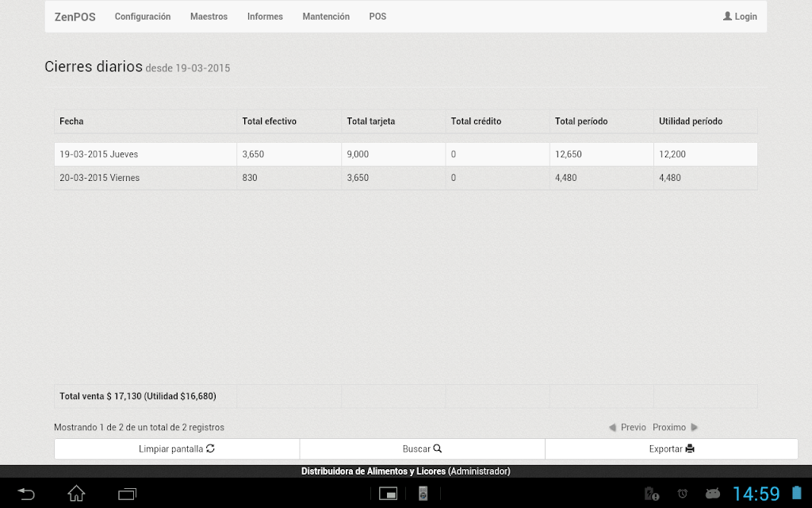Go to Previo page
Screen dimensions: 812x508
pos(634,428)
